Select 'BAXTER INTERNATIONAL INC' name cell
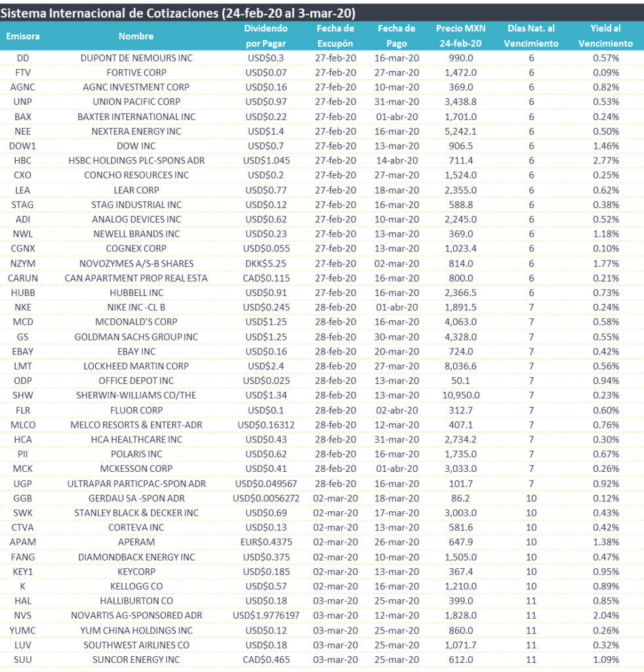This screenshot has height=672, width=644. 136,117
